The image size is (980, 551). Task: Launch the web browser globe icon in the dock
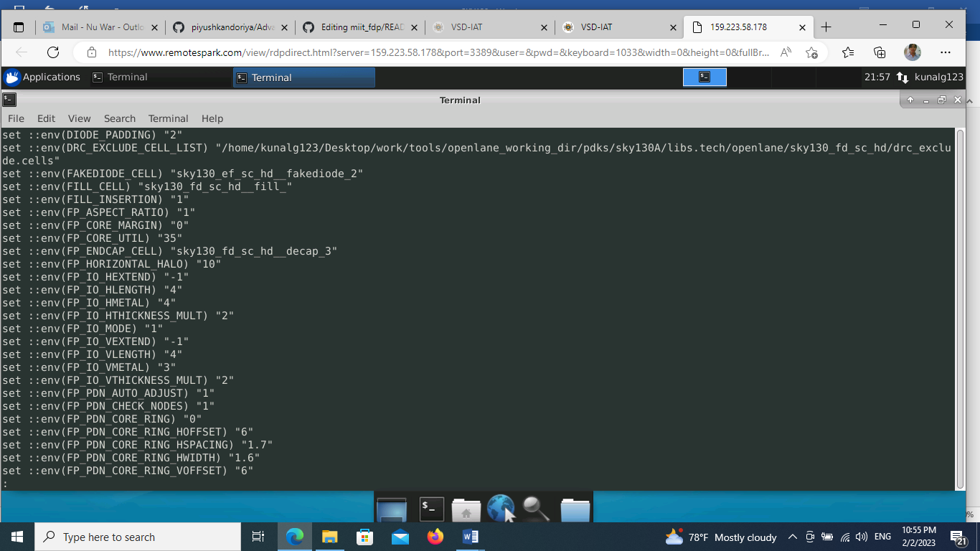[501, 507]
